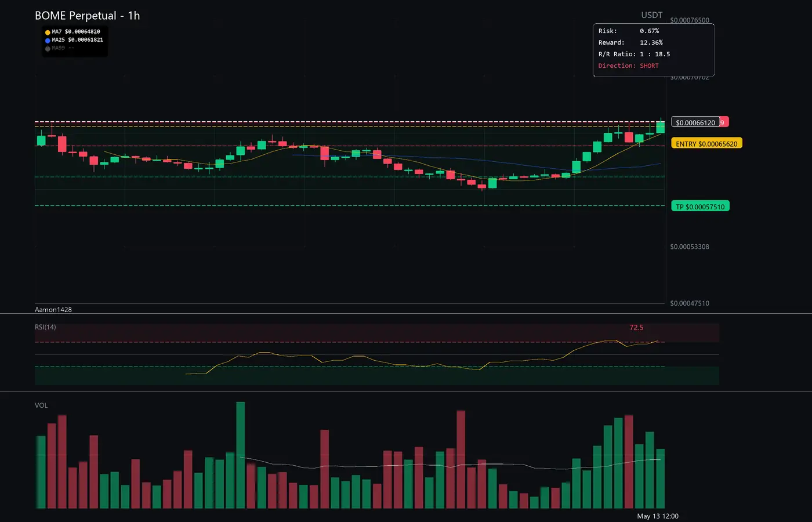Click the red "Direction: SHORT" text
812x522 pixels.
[629, 66]
